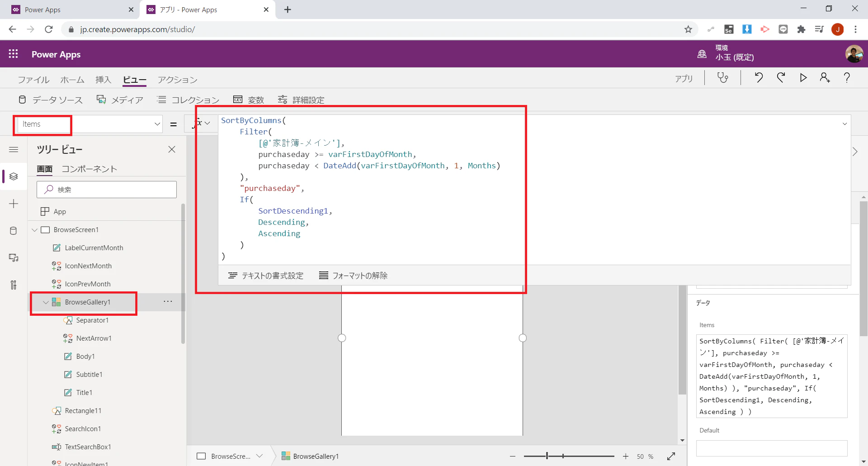Open BrowseGallery1 more options ellipsis

(x=168, y=301)
